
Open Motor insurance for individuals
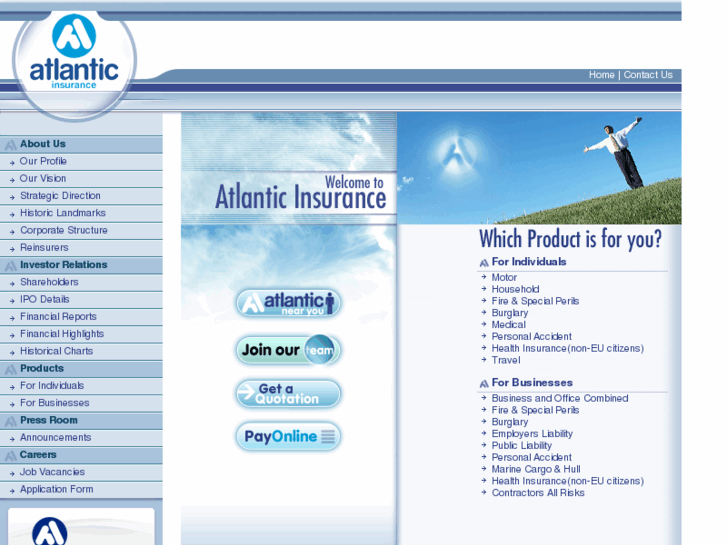[x=504, y=277]
